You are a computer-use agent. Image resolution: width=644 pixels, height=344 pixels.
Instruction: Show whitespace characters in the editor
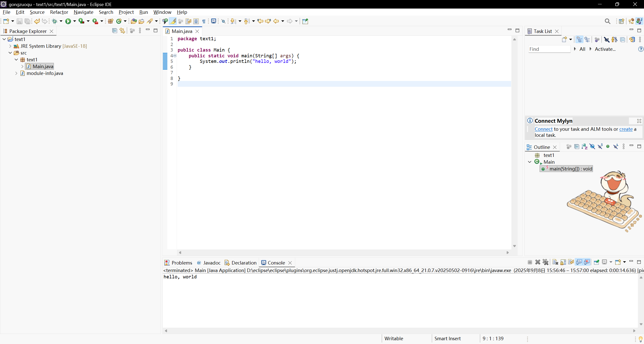204,21
